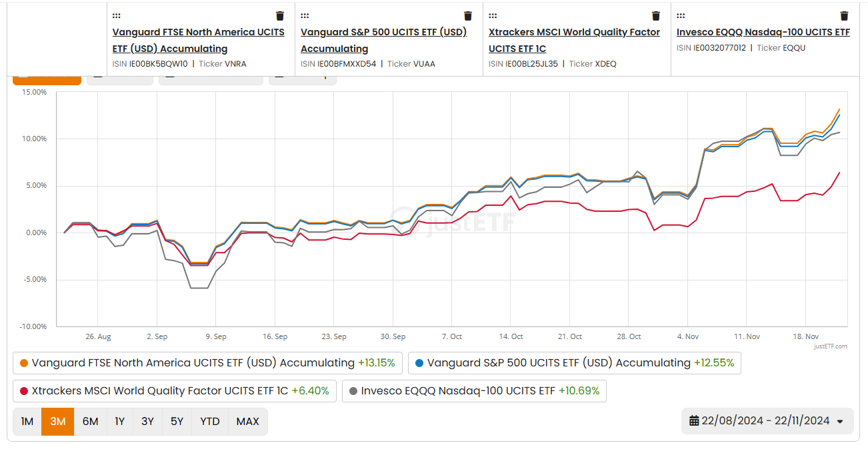
Task: Remove the Vanguard FTSE North America ETF column
Action: [280, 16]
